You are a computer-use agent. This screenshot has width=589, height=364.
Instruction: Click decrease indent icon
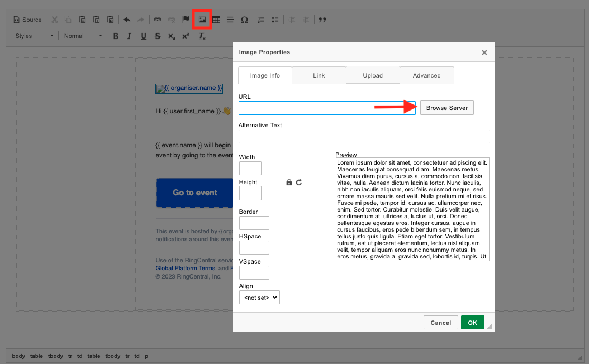click(x=292, y=20)
